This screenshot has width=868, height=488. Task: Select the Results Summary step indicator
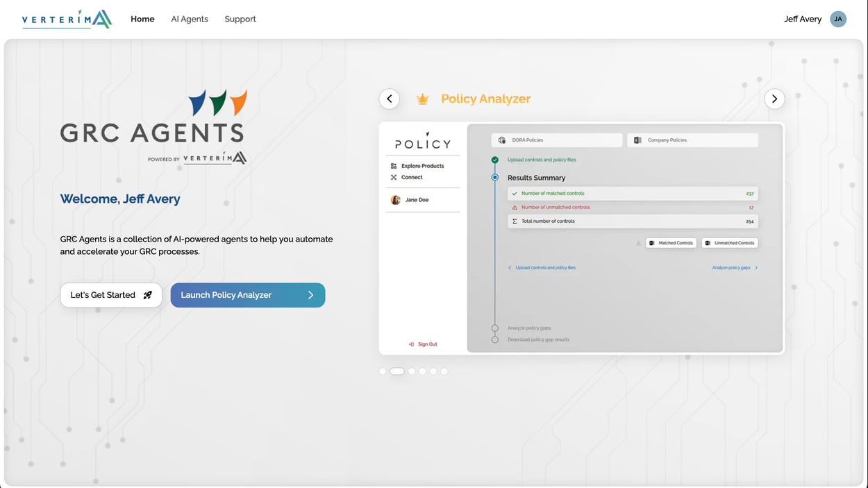pos(495,177)
